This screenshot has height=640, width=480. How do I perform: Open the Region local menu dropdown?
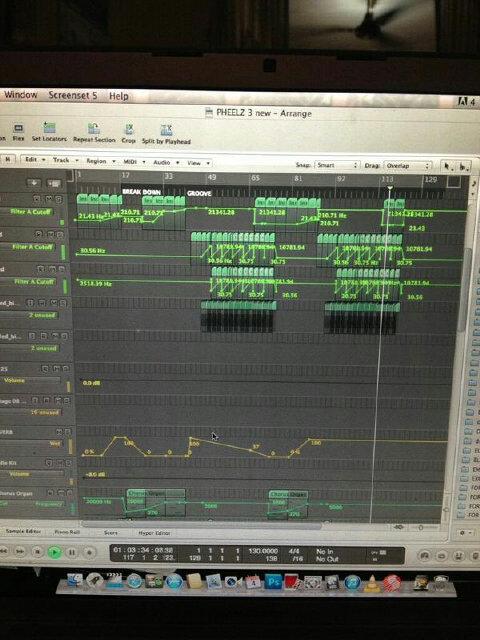point(100,161)
